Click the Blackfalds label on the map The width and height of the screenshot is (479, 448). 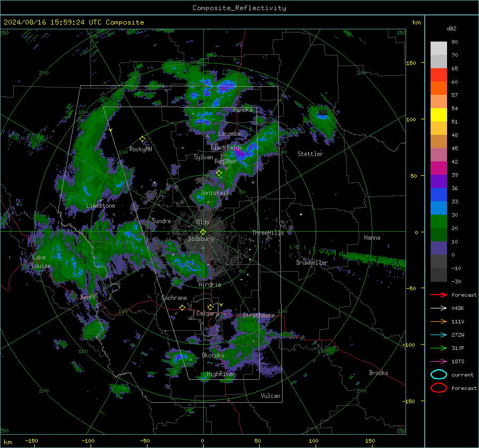(226, 148)
